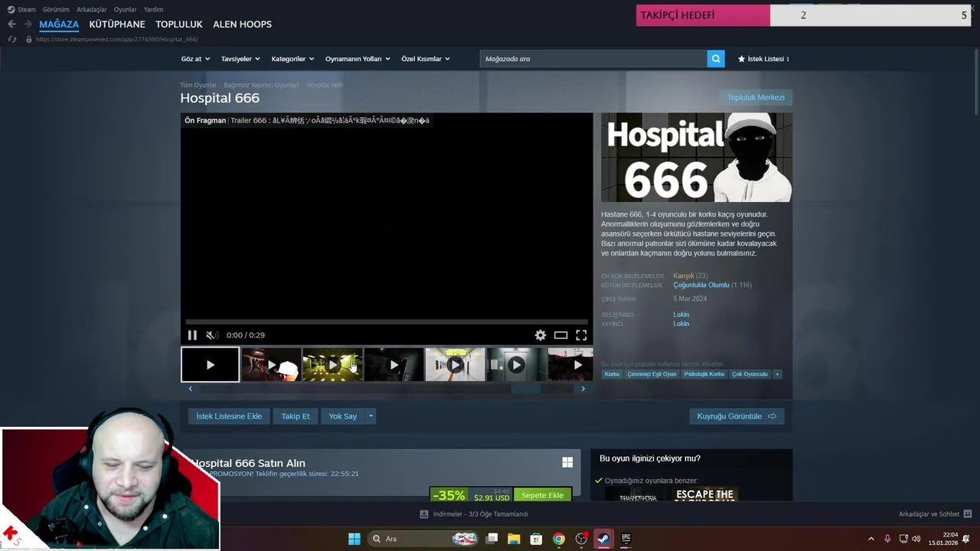Viewport: 980px width, 551px height.
Task: Pause the trailer video
Action: pyautogui.click(x=192, y=335)
